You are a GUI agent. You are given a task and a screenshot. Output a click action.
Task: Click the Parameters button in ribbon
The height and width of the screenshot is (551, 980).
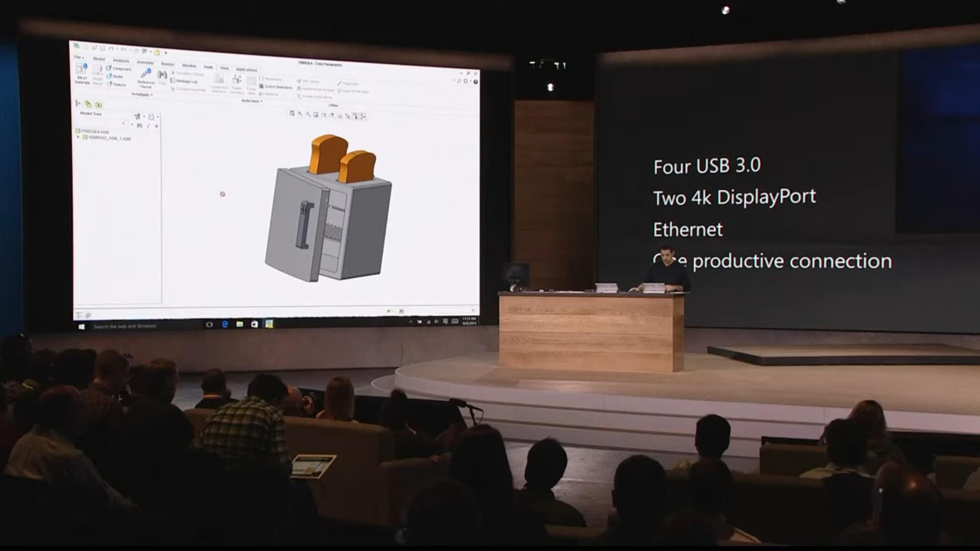tap(270, 79)
